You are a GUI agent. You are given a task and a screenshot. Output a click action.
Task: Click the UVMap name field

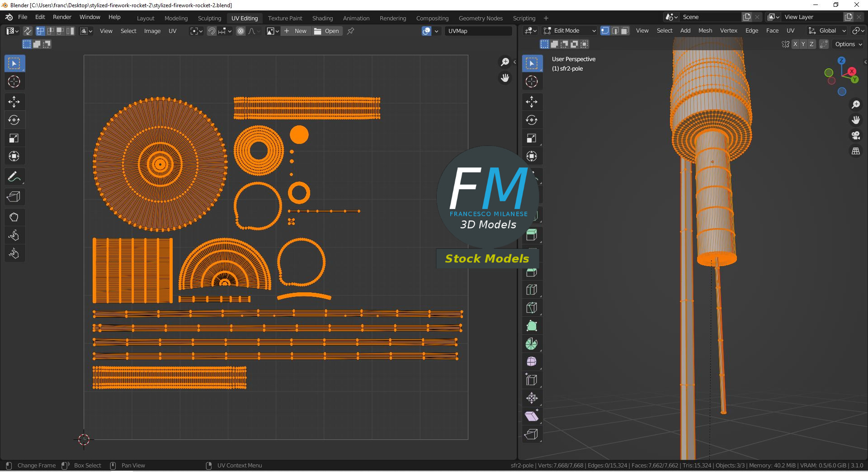point(478,31)
